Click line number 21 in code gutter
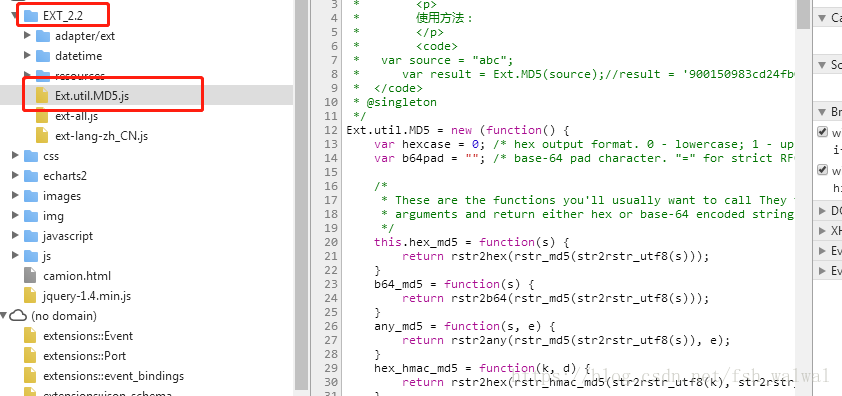This screenshot has width=842, height=396. [331, 256]
